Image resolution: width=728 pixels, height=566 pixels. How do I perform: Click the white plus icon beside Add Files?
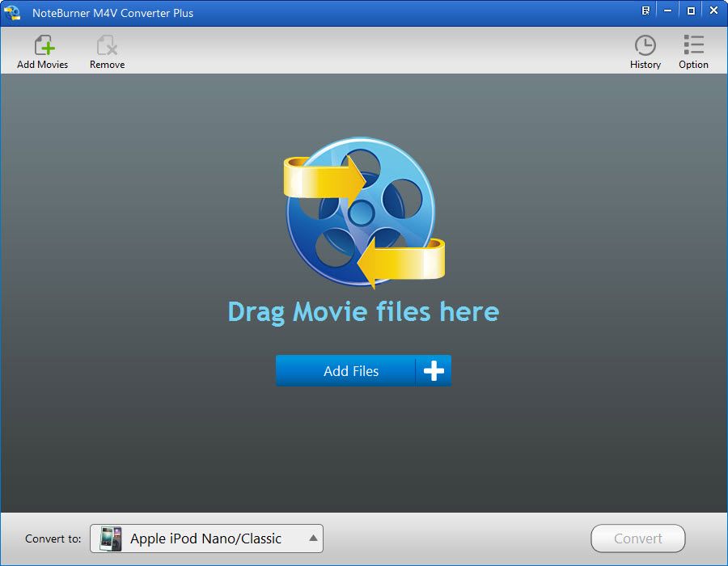pos(434,370)
